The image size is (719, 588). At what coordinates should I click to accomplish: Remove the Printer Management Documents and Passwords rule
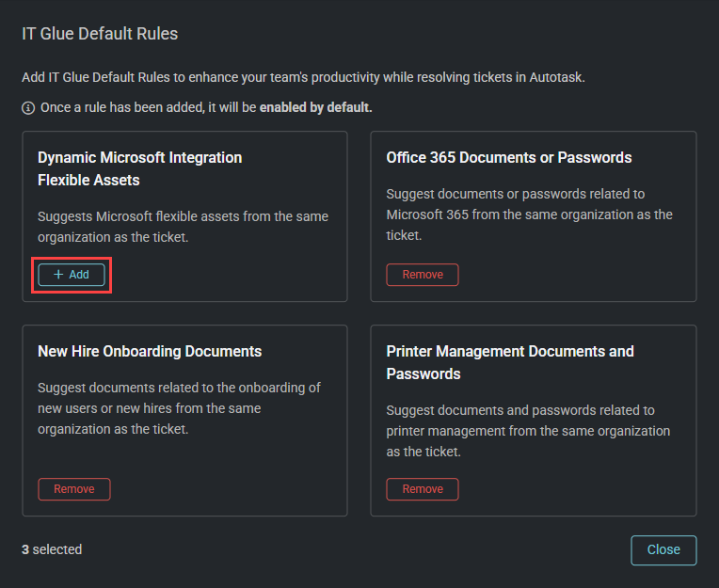click(x=423, y=489)
